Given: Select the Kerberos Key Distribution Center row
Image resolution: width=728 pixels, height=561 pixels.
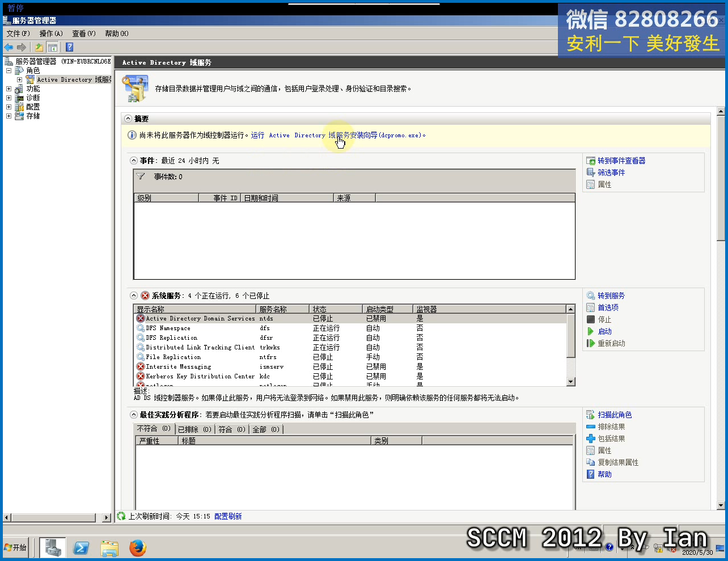Looking at the screenshot, I should 350,377.
